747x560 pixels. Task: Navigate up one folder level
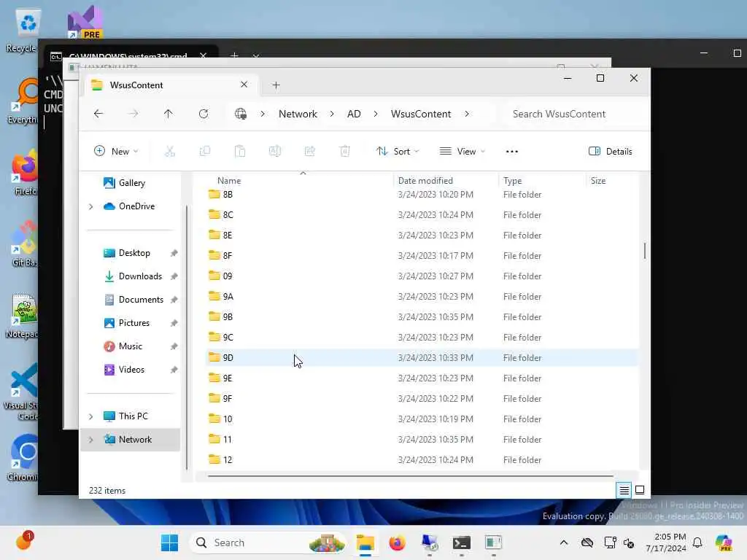[169, 114]
